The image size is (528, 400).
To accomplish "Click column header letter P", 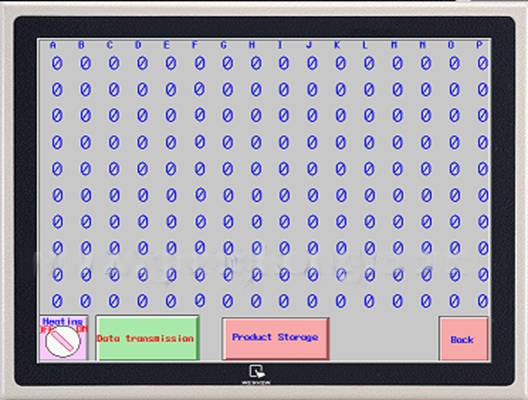I will (479, 45).
